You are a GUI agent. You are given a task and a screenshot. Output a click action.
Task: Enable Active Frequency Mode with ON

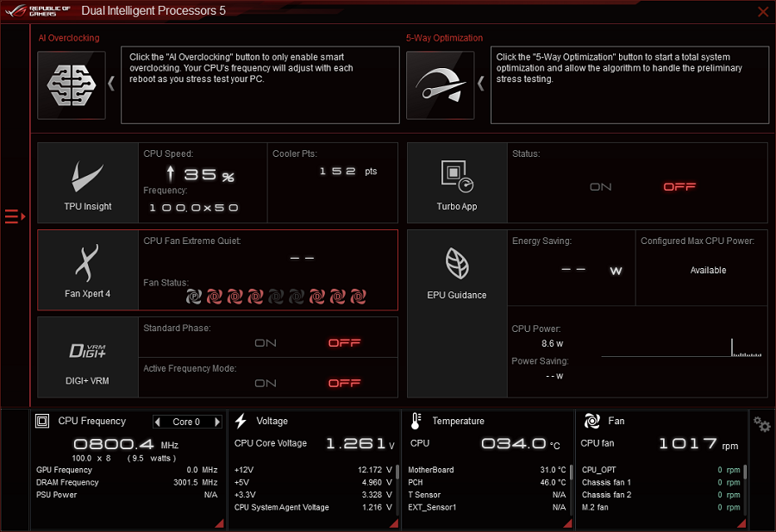tap(266, 384)
